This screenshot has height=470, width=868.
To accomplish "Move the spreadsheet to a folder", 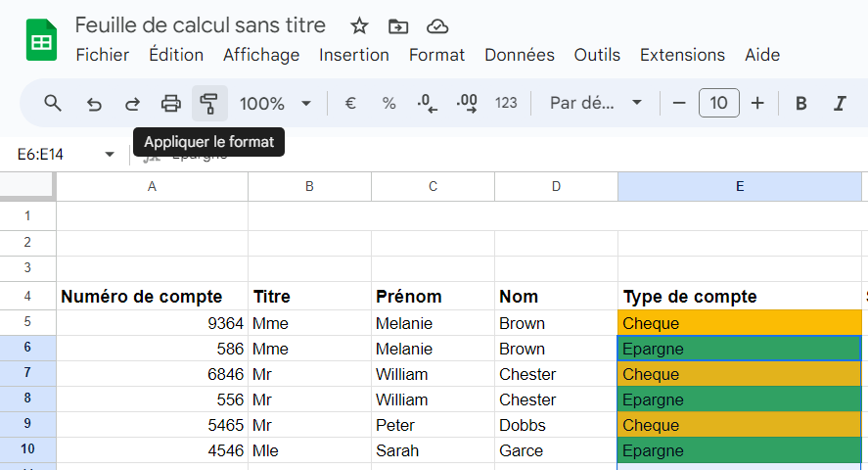I will point(398,26).
